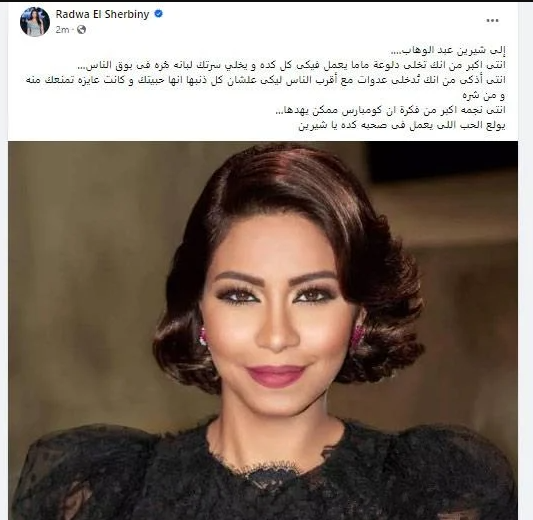The width and height of the screenshot is (533, 520).
Task: Open the attached post photo
Action: click(x=263, y=330)
